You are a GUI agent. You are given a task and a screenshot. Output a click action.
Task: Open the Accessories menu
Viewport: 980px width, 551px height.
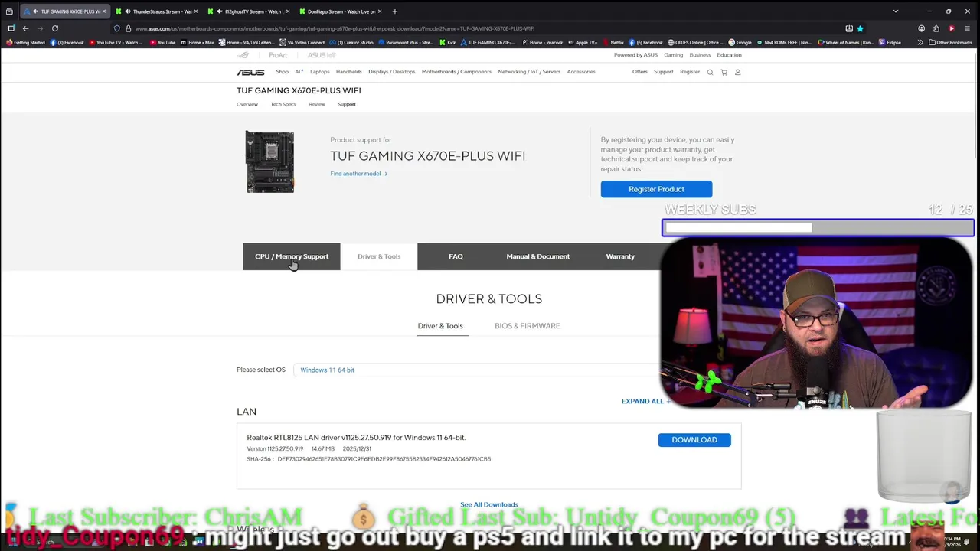(581, 72)
